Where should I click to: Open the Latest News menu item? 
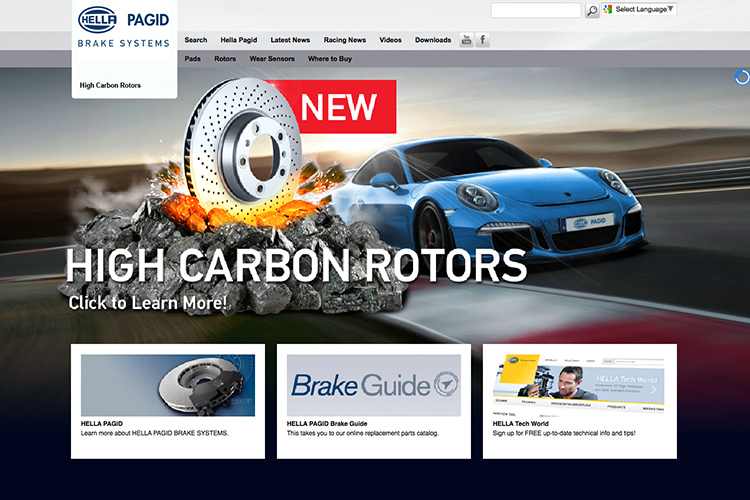290,40
